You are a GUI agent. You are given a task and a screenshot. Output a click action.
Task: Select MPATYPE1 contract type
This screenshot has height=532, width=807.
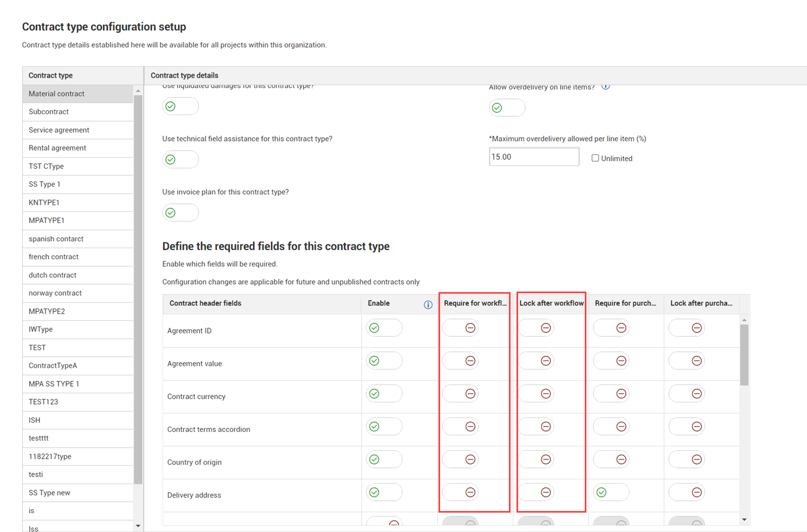(78, 221)
